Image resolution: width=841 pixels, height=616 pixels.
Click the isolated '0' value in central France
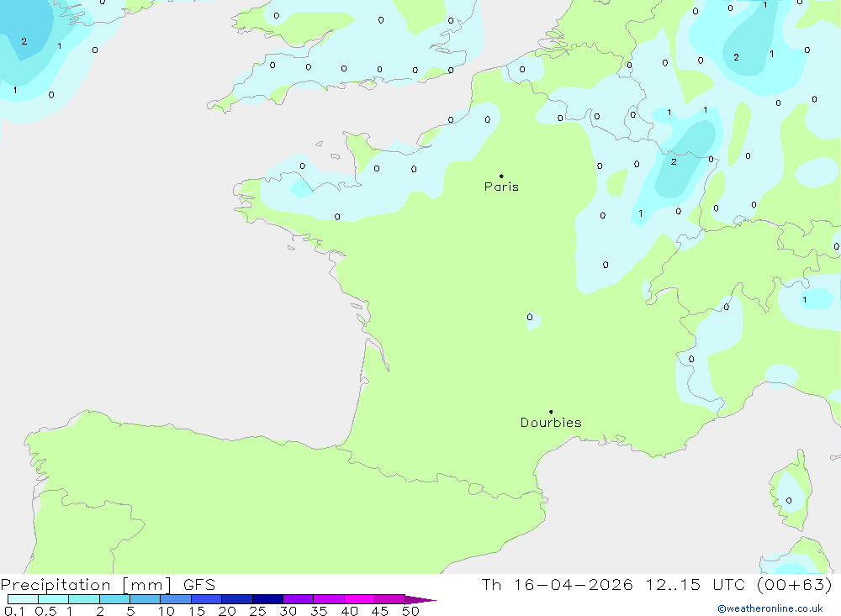point(529,317)
